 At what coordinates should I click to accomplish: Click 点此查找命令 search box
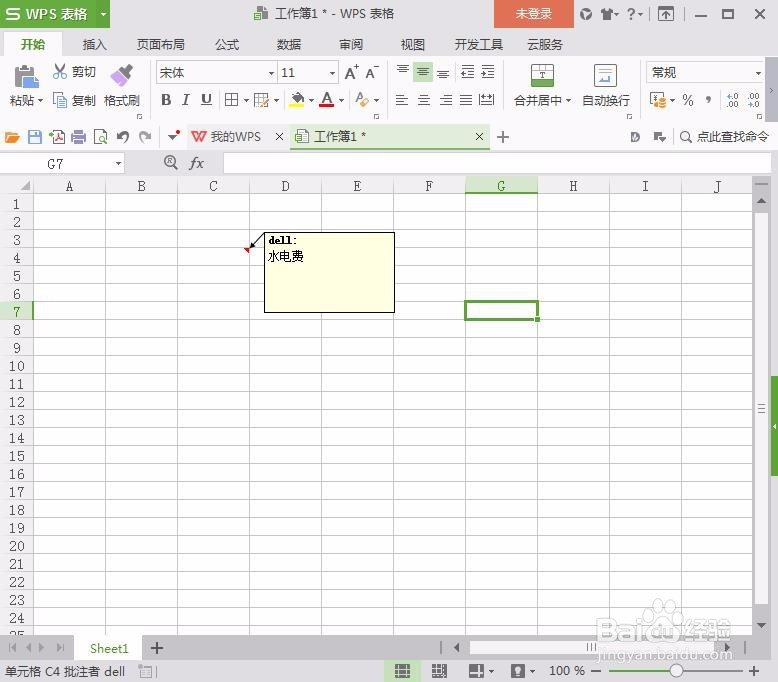click(x=725, y=136)
